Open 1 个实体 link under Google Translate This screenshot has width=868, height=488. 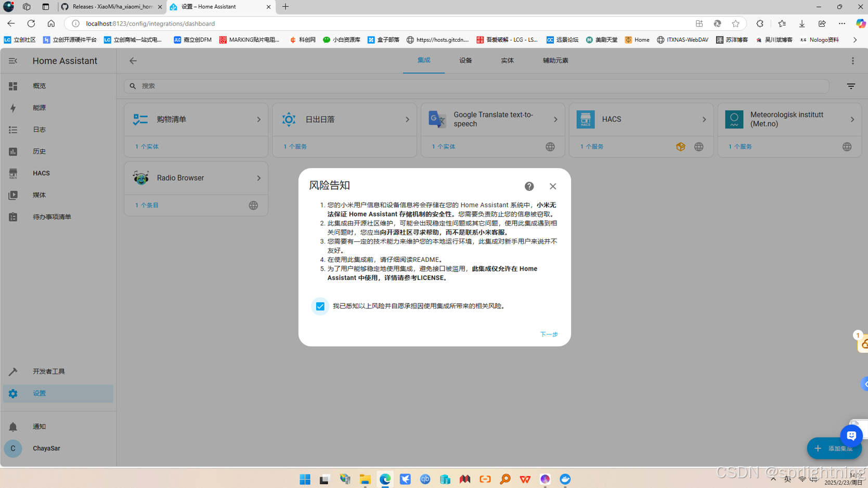pos(444,147)
